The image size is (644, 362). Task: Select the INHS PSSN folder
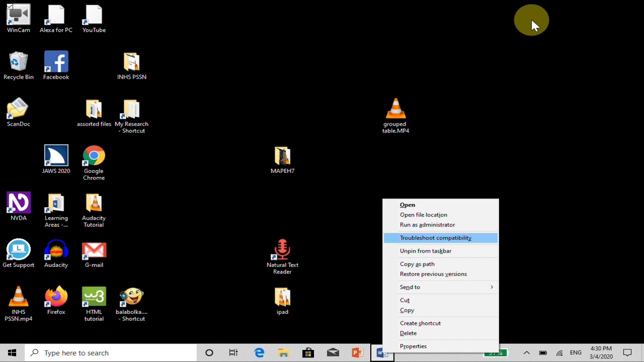[132, 66]
